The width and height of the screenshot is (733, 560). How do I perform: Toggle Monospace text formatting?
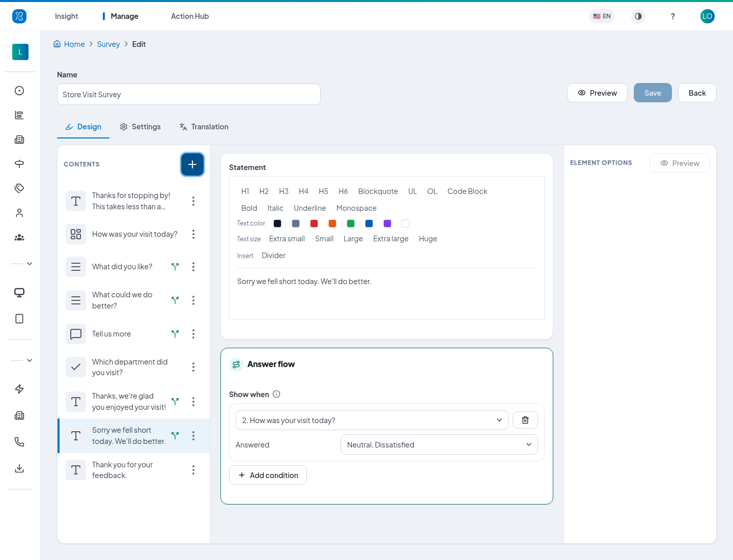[x=356, y=208]
